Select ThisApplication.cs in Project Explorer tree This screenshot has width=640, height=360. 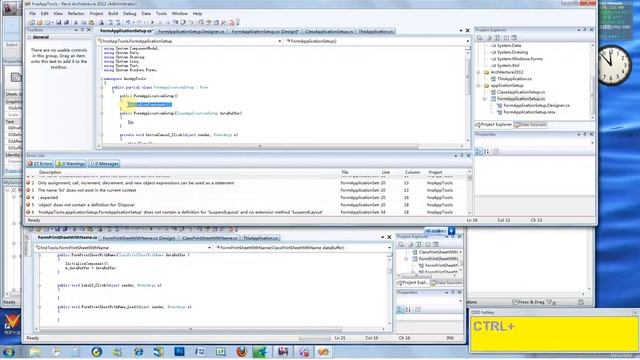coord(514,79)
